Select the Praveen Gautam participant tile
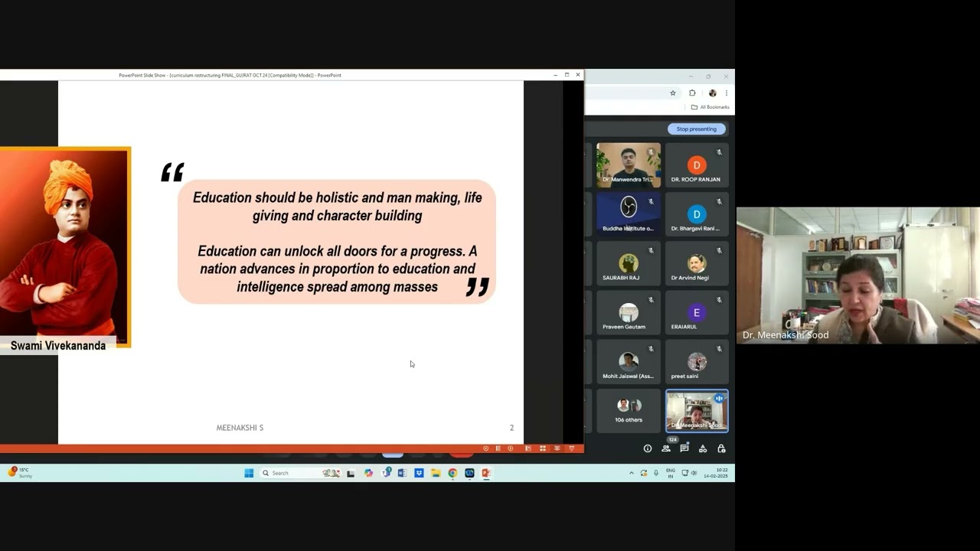This screenshot has width=980, height=551. tap(629, 312)
